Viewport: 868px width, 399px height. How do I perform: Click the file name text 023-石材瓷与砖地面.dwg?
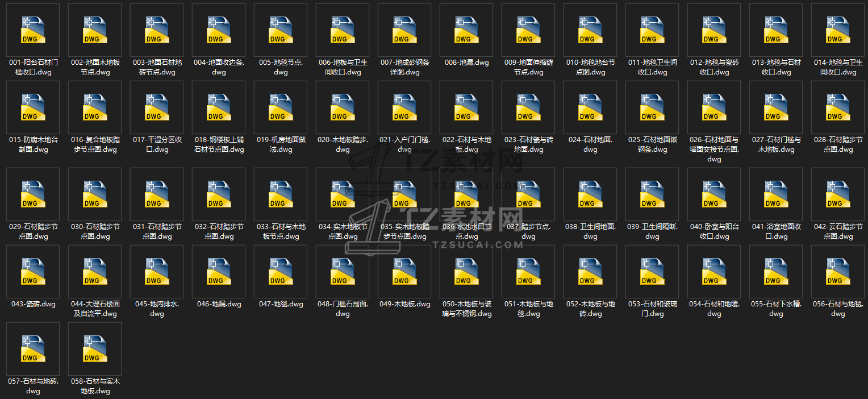[x=528, y=144]
